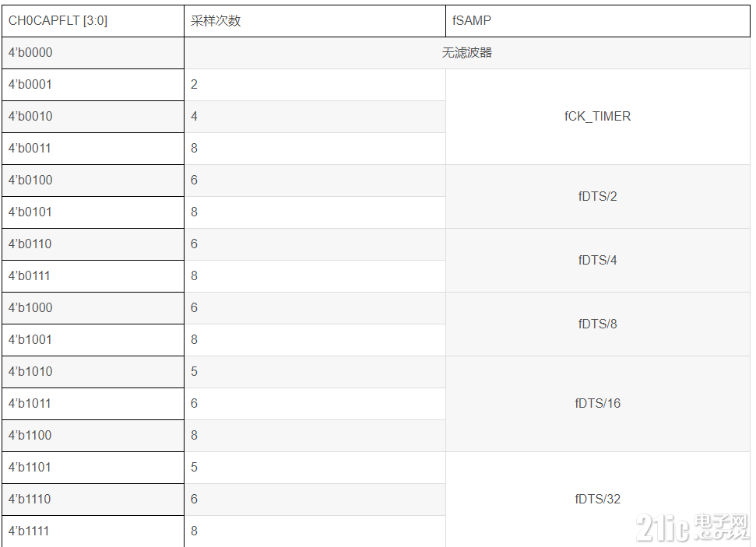Click the 4'b0000 row cell

[x=93, y=53]
